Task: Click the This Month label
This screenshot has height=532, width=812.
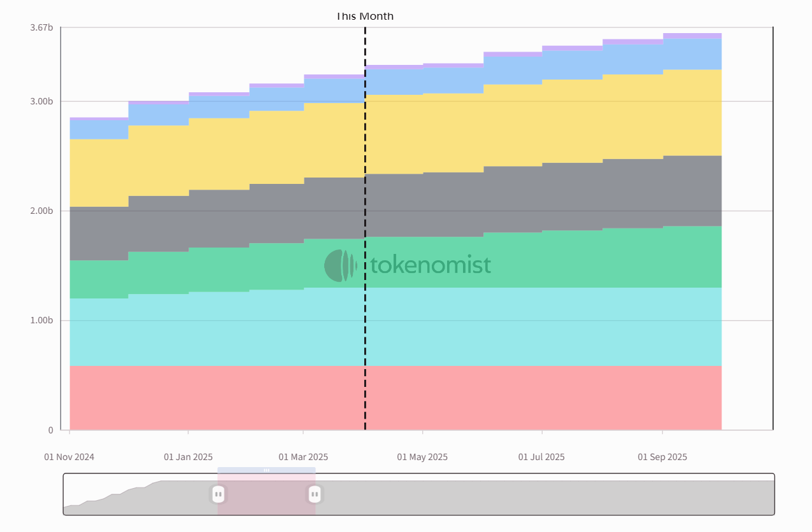Action: coord(365,16)
